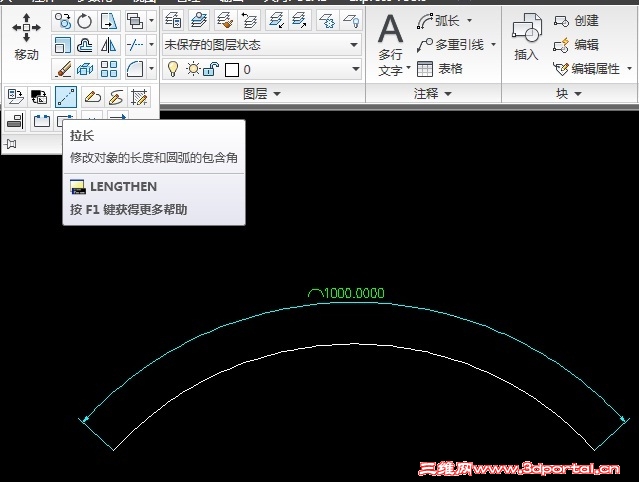Click Make Object's Layer Current icon
Viewport: 639px width, 482px height.
tap(199, 20)
